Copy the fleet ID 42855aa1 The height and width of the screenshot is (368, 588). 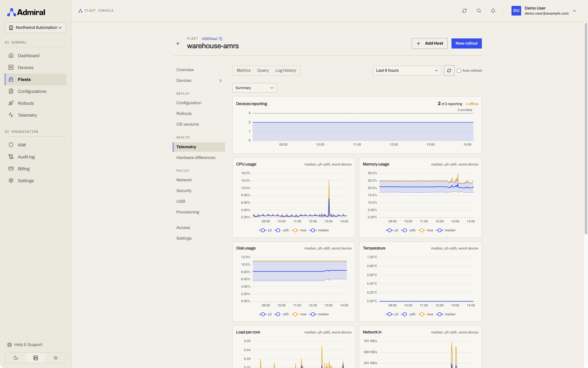click(x=221, y=39)
